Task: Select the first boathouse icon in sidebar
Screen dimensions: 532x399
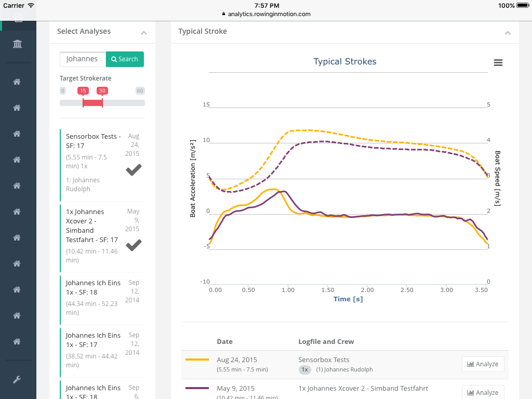Action: 17,82
